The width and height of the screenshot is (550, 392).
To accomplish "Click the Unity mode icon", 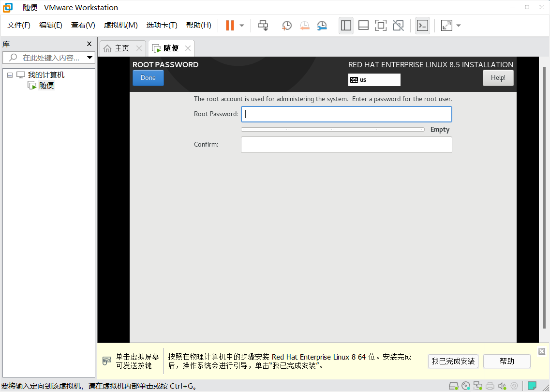I will [398, 25].
